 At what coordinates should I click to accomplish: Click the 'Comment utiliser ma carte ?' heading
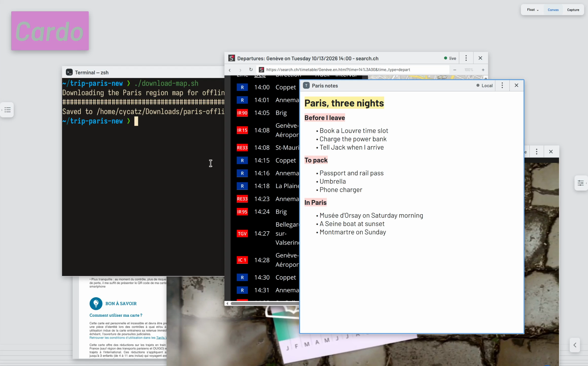116,315
